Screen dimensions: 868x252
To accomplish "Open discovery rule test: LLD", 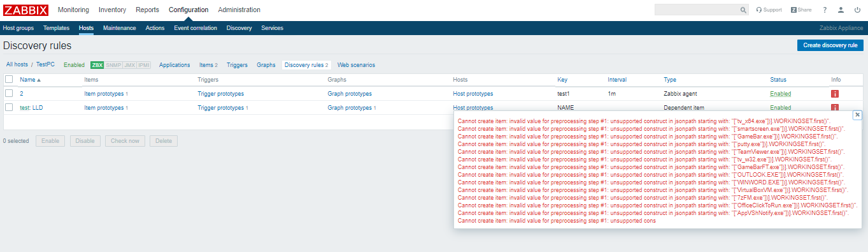I will coord(31,108).
